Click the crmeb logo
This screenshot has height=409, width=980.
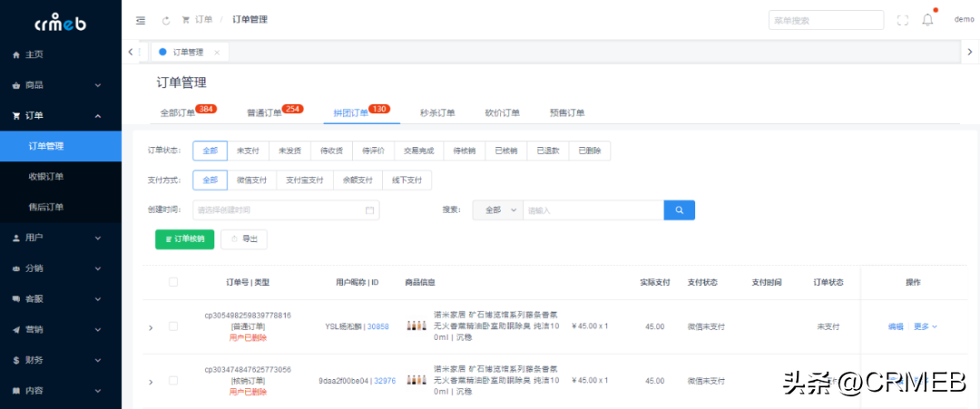point(61,23)
